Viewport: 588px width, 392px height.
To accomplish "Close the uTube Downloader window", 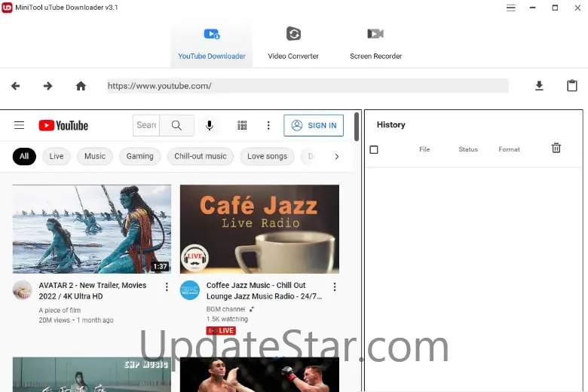I will coord(577,8).
